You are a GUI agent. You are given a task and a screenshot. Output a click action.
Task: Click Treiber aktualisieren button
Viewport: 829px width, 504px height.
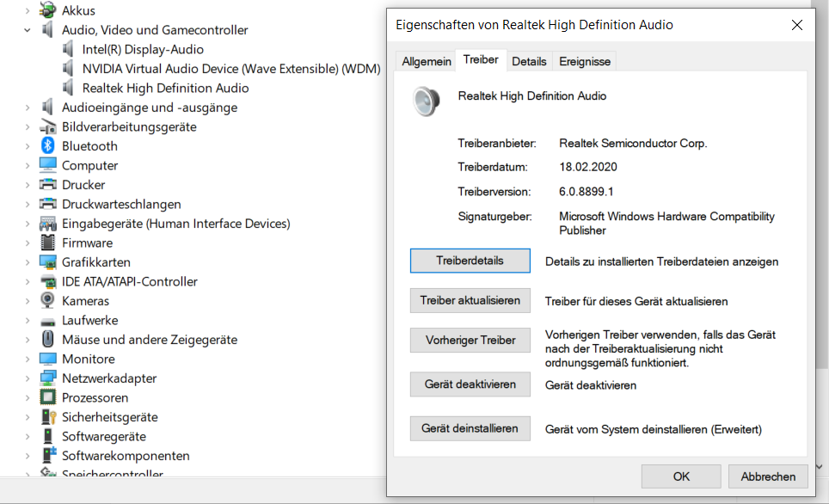470,300
